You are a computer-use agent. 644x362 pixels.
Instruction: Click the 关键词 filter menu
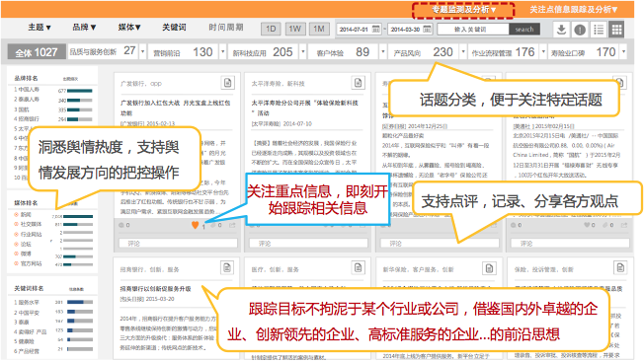click(x=174, y=27)
